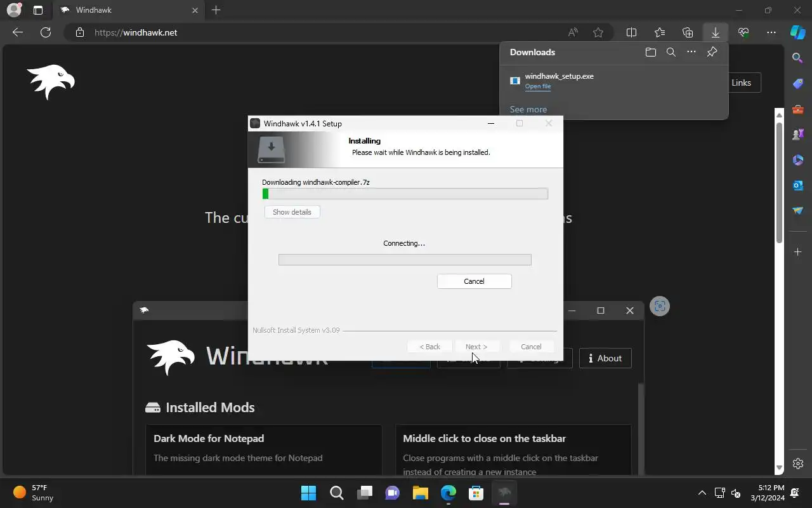Open Browser essentials heart icon
Screen dimensions: 812x508
[x=743, y=32]
